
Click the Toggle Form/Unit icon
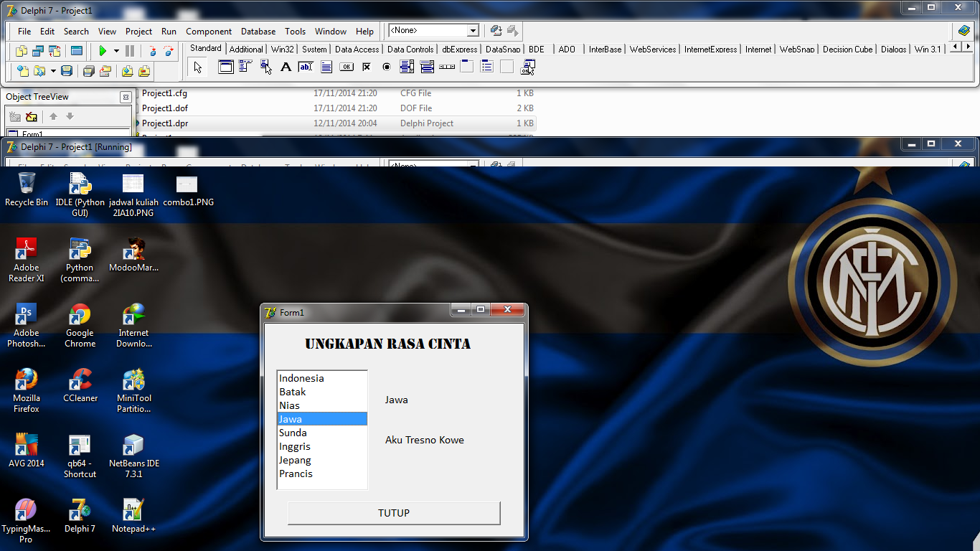pyautogui.click(x=55, y=51)
